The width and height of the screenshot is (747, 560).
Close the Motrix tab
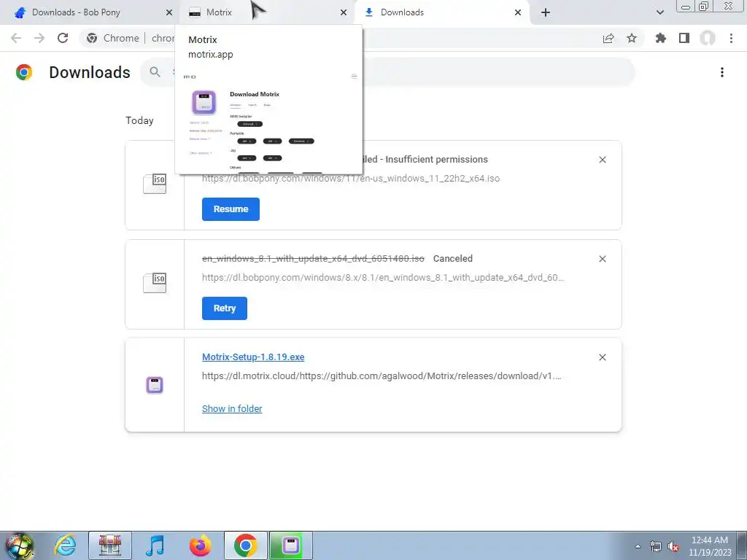point(344,13)
